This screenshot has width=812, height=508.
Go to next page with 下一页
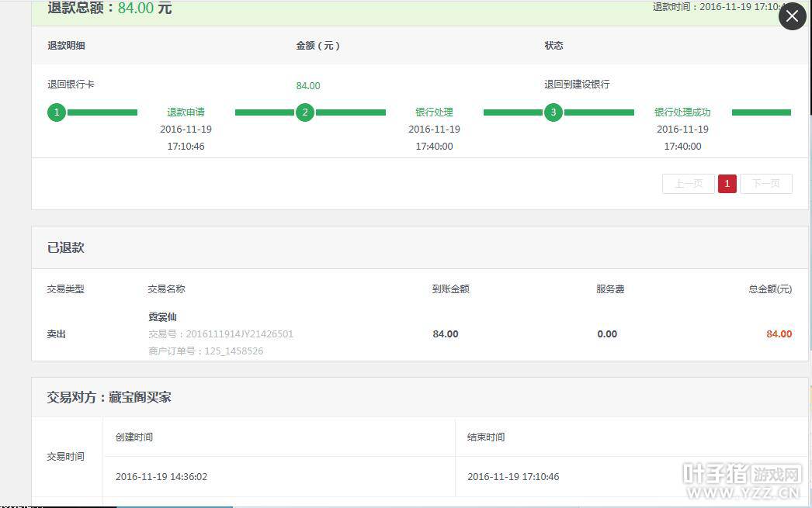pos(765,184)
